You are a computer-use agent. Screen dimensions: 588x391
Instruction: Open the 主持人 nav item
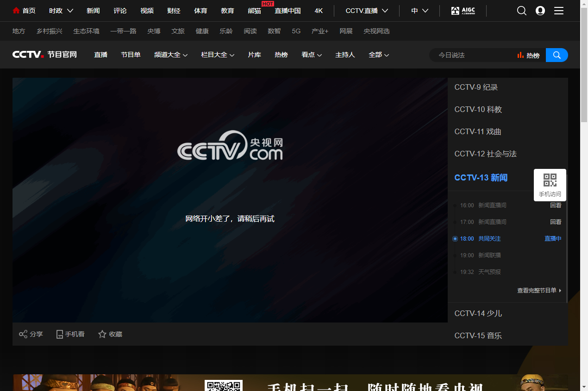point(345,55)
